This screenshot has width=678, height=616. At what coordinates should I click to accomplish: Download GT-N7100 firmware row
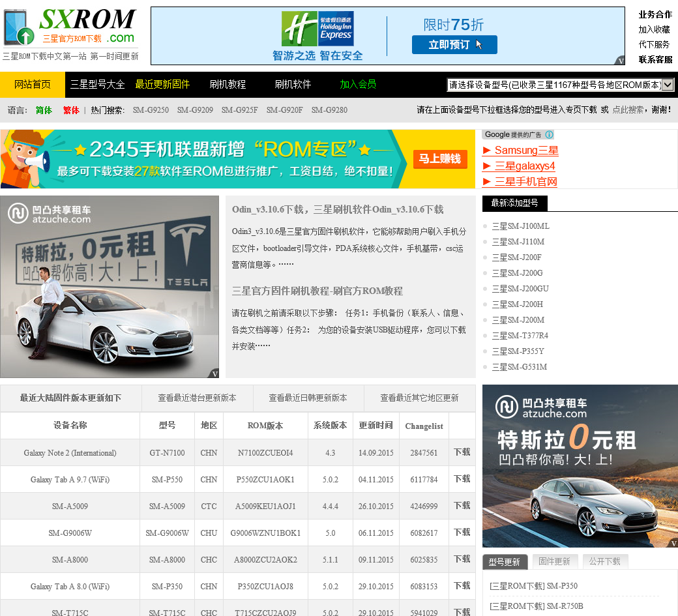(x=462, y=452)
